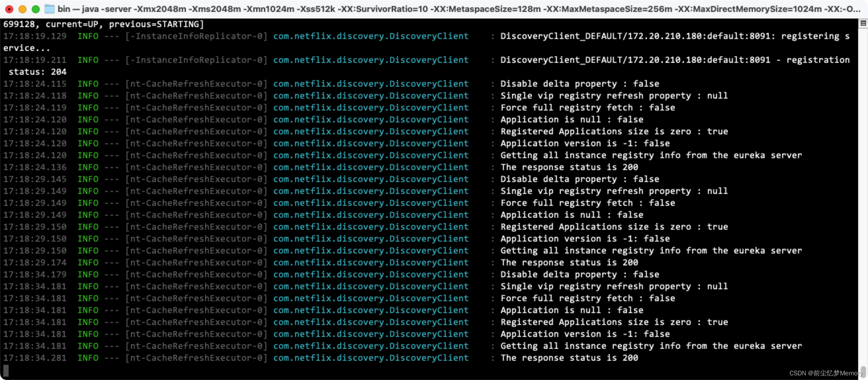Click the window title starting 'bin — java -server'
This screenshot has height=380, width=868.
tap(458, 9)
